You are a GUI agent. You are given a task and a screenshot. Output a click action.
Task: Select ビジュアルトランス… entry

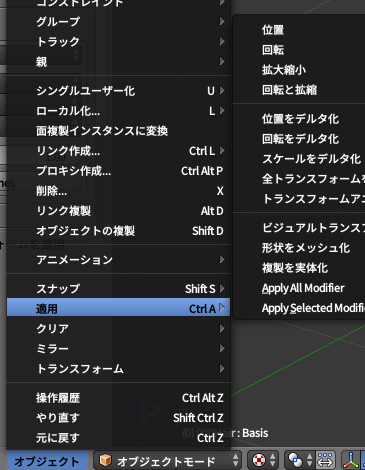[299, 228]
